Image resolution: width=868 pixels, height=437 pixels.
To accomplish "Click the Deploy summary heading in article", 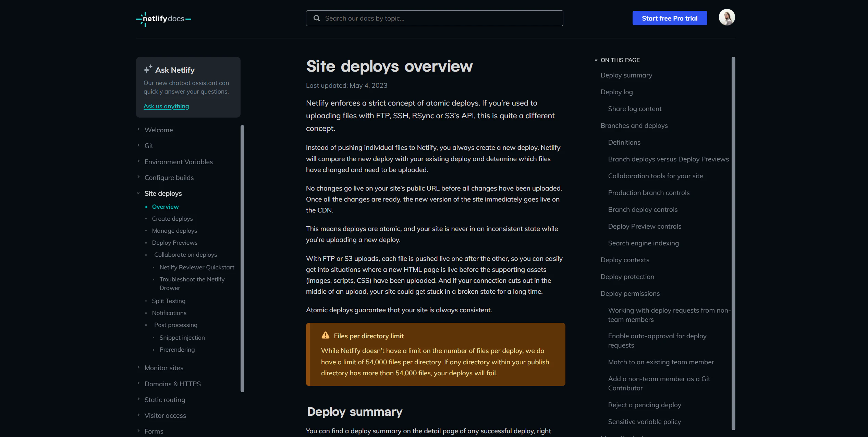I will tap(355, 412).
